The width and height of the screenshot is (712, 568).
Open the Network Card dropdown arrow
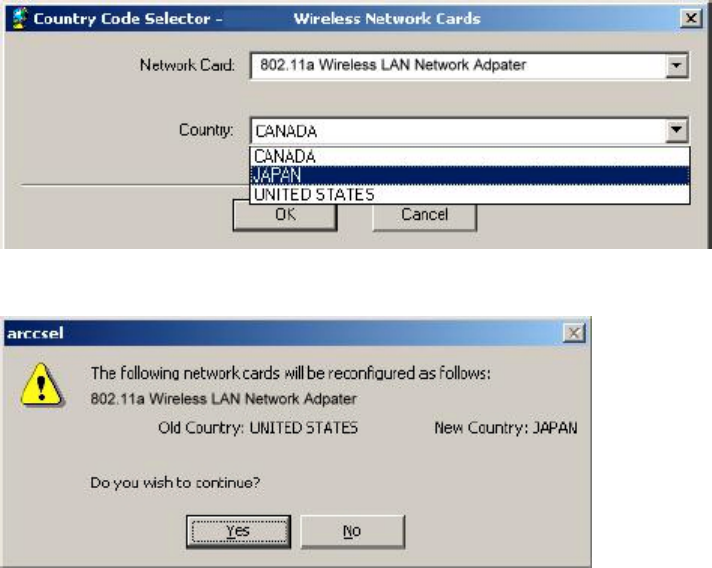tap(677, 65)
